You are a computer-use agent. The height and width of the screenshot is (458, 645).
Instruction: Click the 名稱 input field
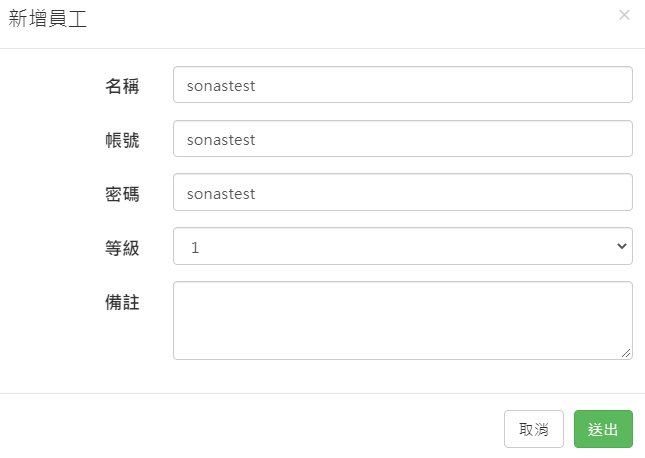(402, 85)
